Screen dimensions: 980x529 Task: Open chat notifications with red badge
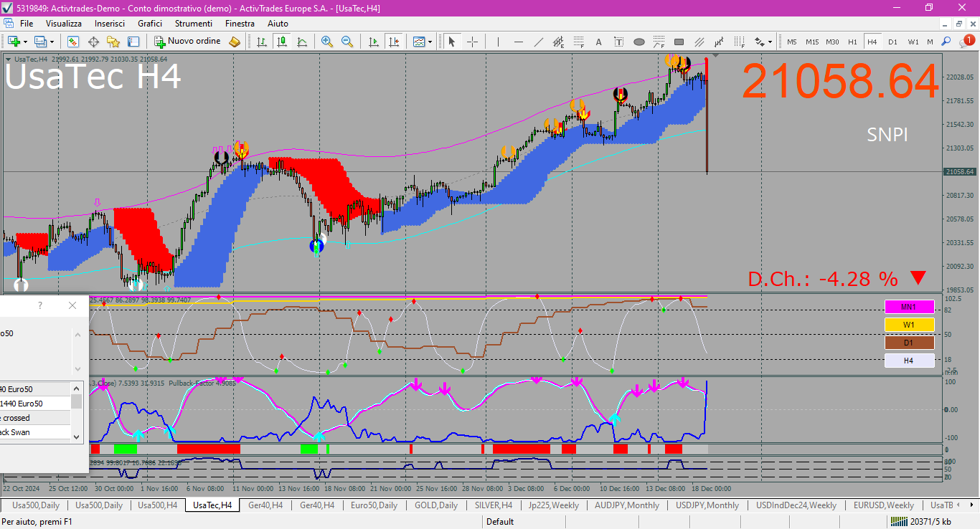966,41
